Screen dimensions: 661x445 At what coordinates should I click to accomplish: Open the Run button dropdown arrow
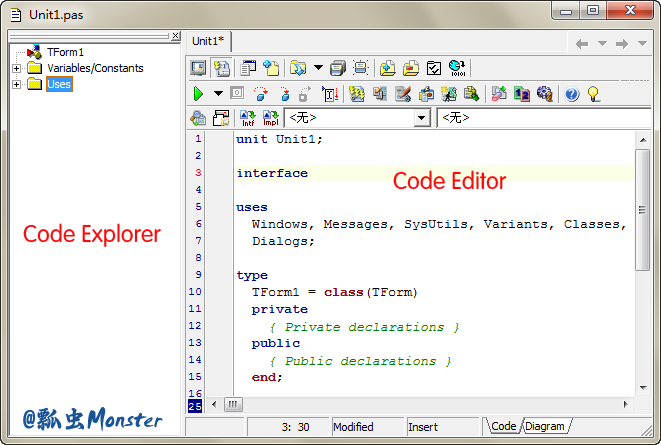tap(218, 94)
